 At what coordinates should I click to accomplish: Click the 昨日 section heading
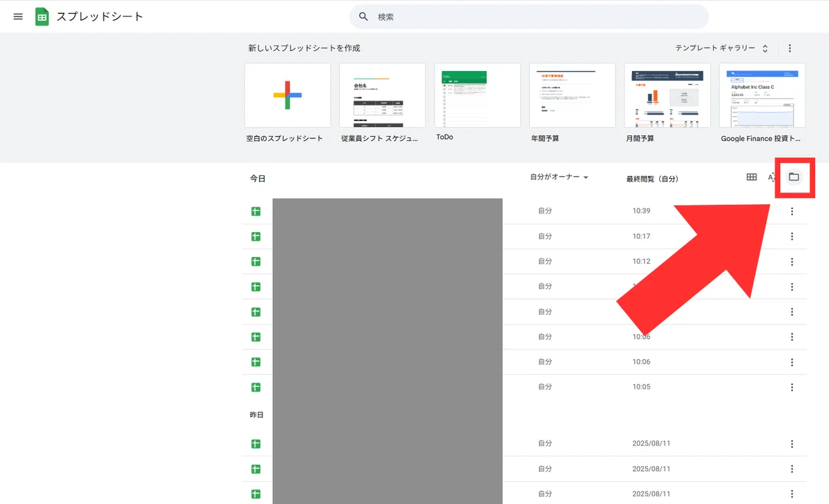[257, 415]
